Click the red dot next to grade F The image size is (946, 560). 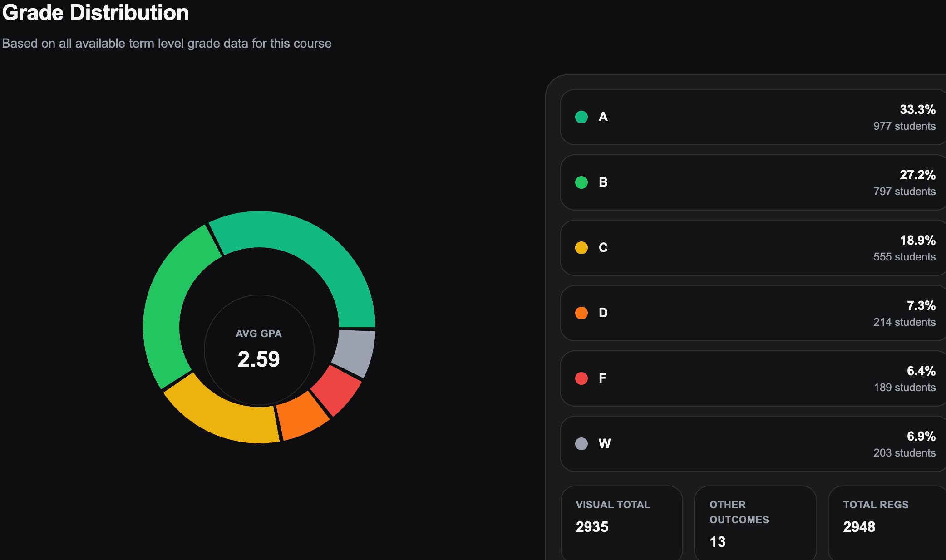[581, 378]
